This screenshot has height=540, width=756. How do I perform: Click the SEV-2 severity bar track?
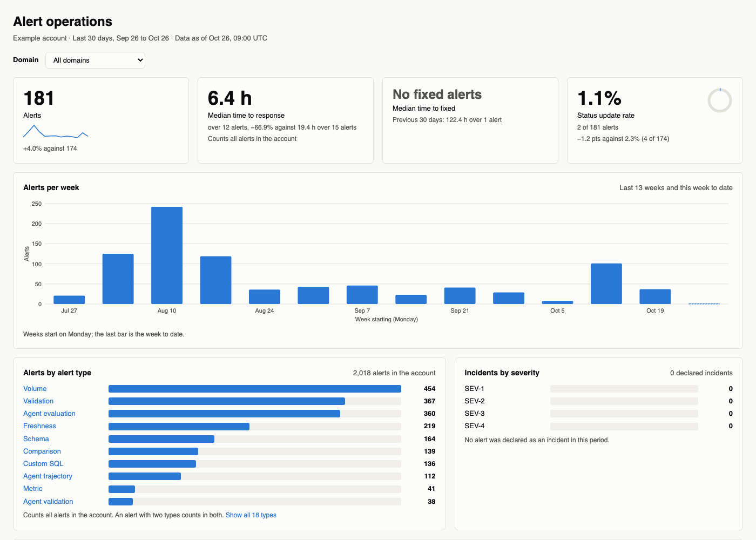click(x=624, y=401)
